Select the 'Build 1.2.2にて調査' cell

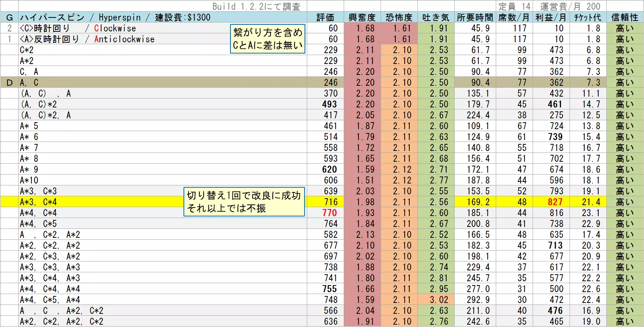(x=256, y=6)
